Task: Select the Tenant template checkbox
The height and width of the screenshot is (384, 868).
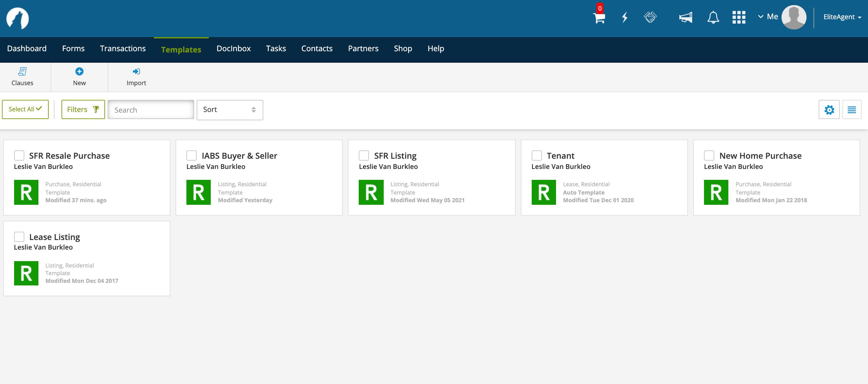Action: 537,156
